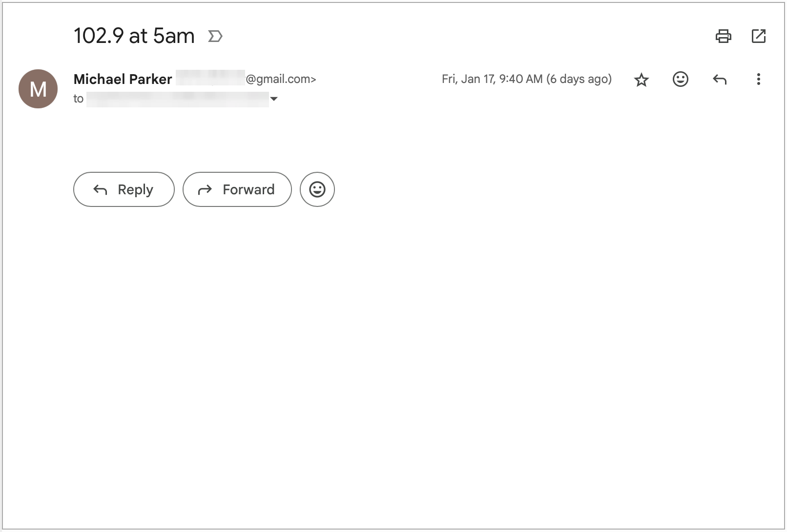This screenshot has width=787, height=532.
Task: Click the smiley reaction icon in header
Action: click(680, 79)
